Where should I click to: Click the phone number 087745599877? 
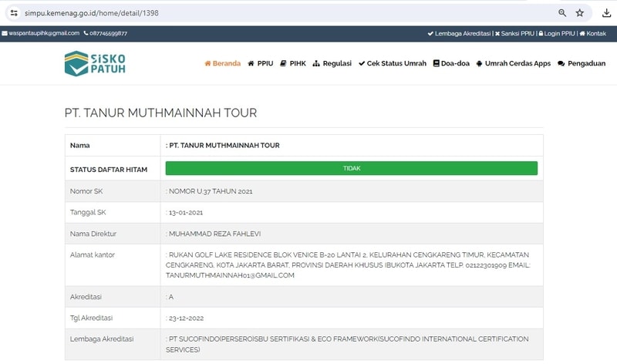(108, 33)
